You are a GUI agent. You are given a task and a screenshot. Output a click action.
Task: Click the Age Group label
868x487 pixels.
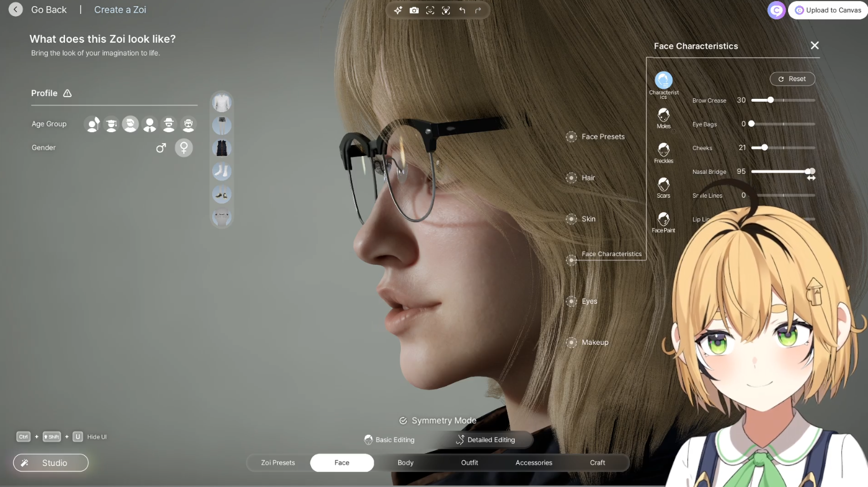pyautogui.click(x=49, y=124)
